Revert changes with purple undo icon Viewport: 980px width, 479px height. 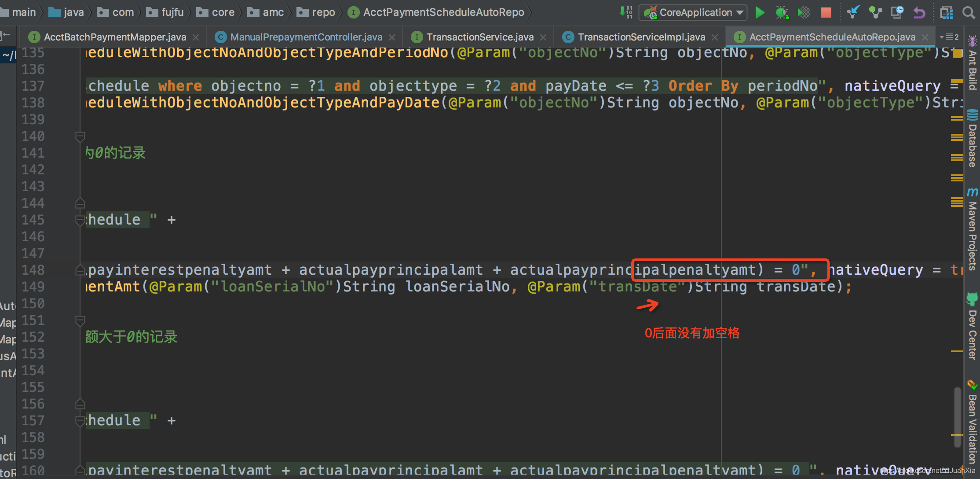click(919, 12)
